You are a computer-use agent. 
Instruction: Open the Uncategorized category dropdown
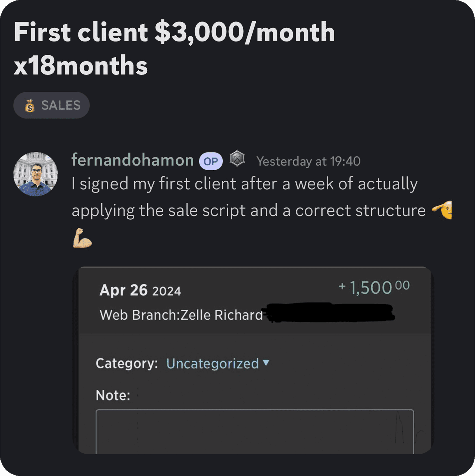(218, 363)
